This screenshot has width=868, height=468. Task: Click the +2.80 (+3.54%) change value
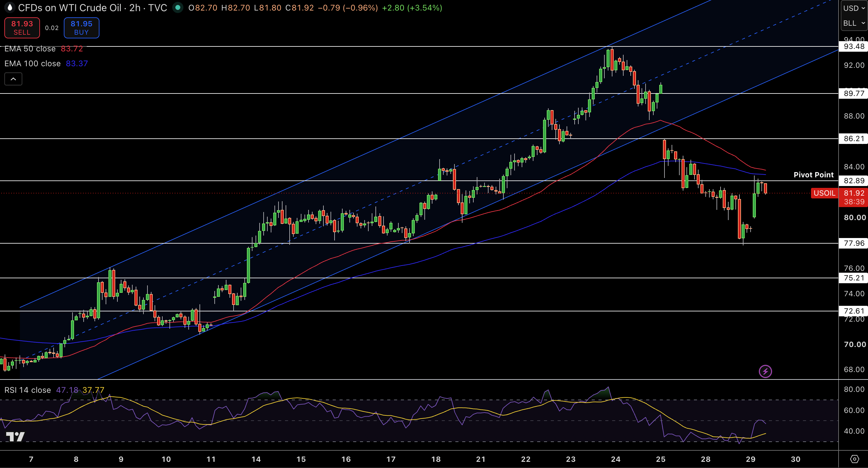412,8
